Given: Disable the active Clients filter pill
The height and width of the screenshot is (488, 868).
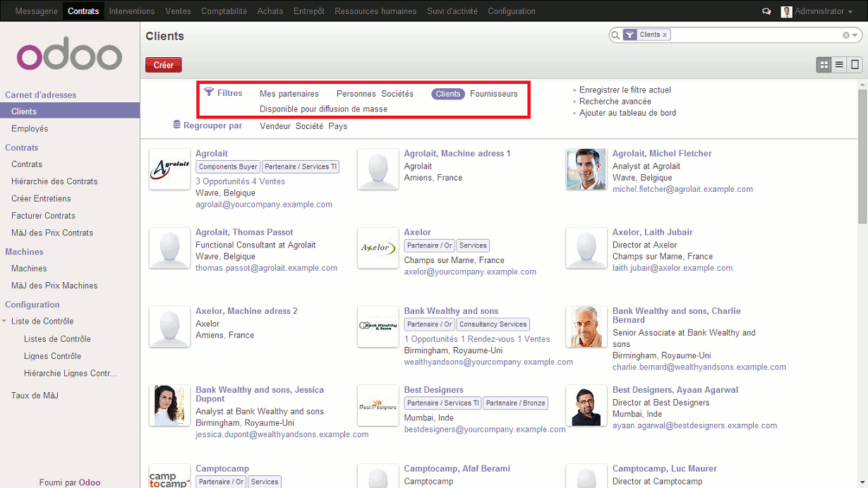Looking at the screenshot, I should (x=448, y=94).
